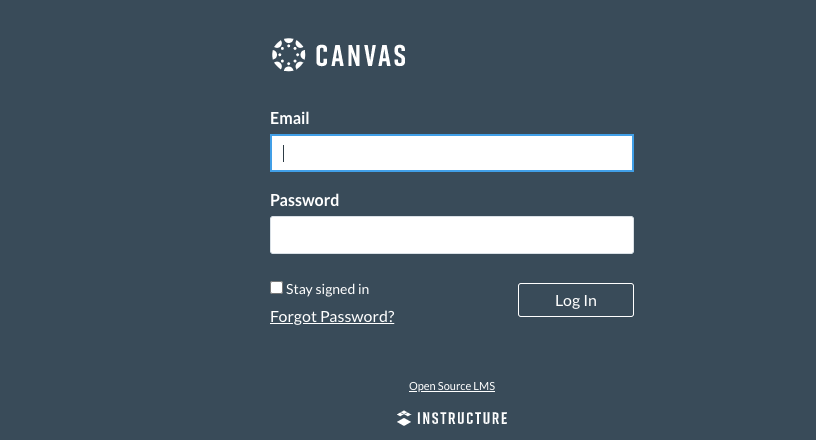Click the Stay signed in label text
Screen dimensions: 816x440
coord(327,289)
